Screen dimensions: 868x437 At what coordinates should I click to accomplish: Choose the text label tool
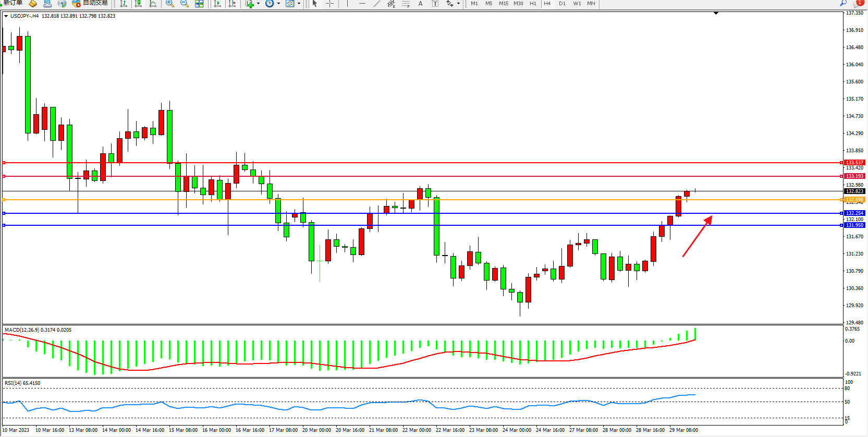click(x=421, y=4)
